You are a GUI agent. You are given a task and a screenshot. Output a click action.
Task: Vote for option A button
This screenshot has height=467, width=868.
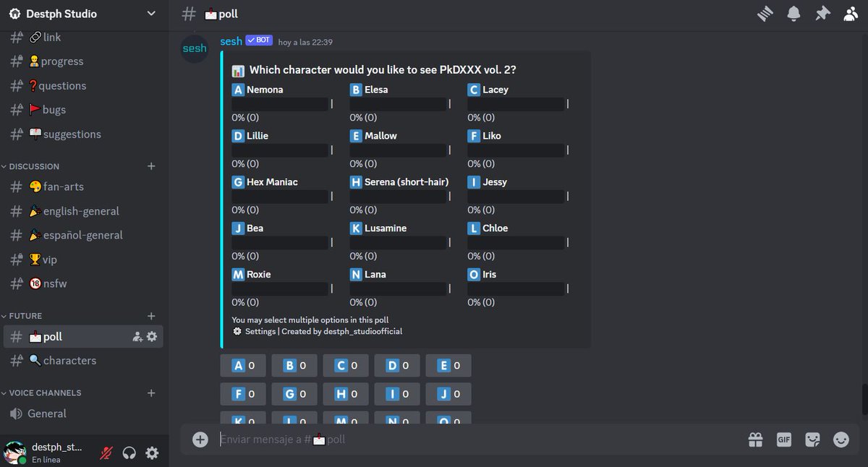coord(243,366)
